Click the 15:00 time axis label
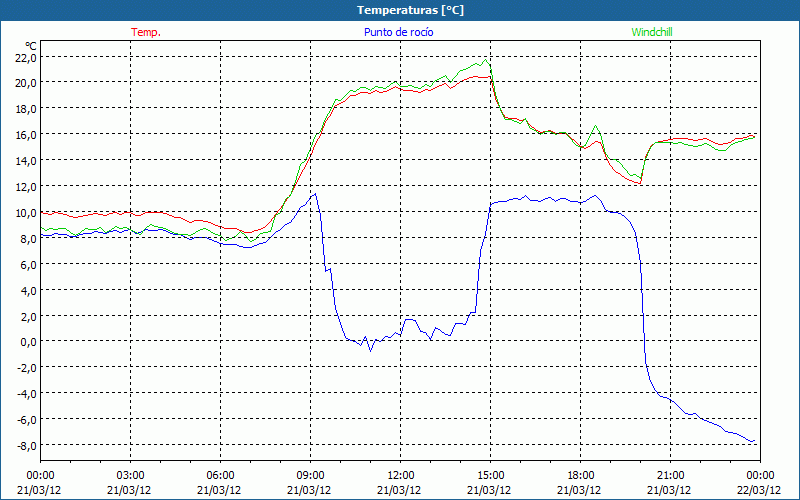The image size is (800, 500). (x=490, y=476)
